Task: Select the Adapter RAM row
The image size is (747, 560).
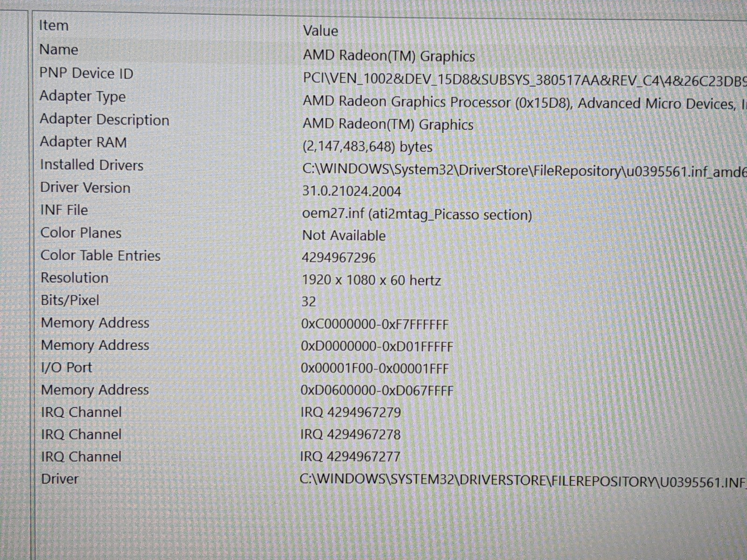Action: 83,142
